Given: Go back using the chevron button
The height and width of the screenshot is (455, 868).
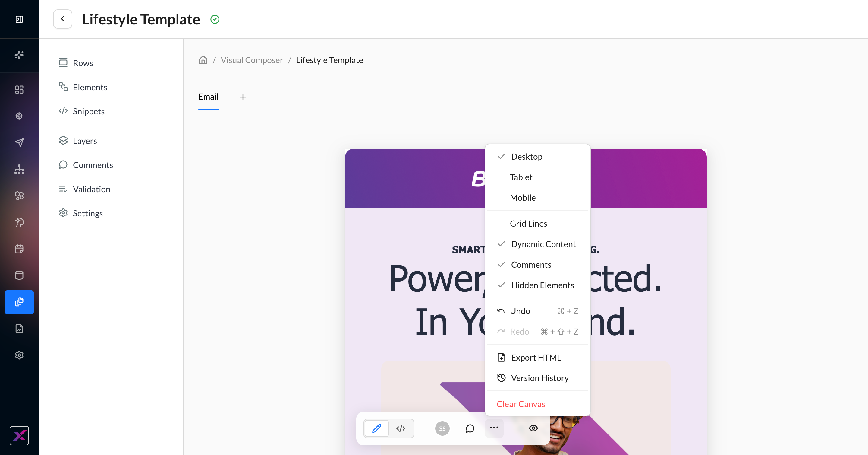Looking at the screenshot, I should [x=63, y=19].
